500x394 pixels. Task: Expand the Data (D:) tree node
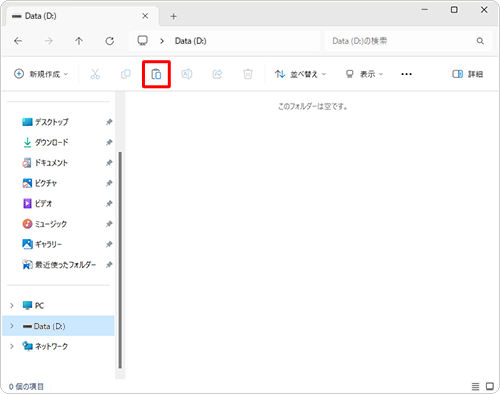pos(12,326)
